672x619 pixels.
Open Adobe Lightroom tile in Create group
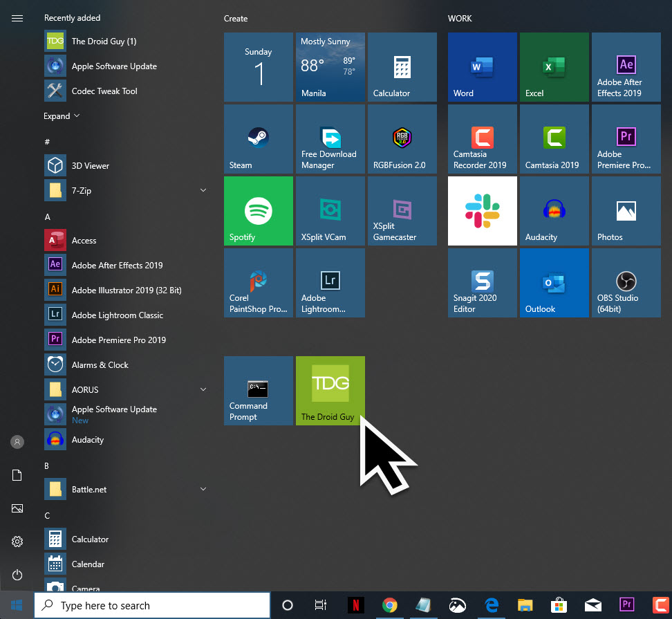[x=330, y=283]
